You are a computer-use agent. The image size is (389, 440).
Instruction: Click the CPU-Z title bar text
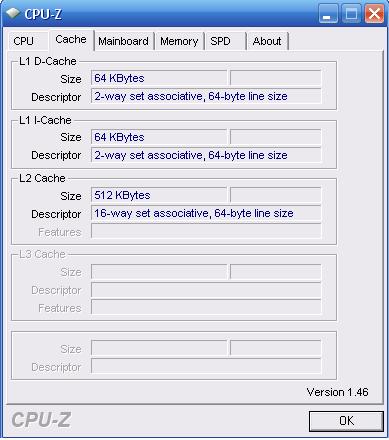click(x=43, y=14)
